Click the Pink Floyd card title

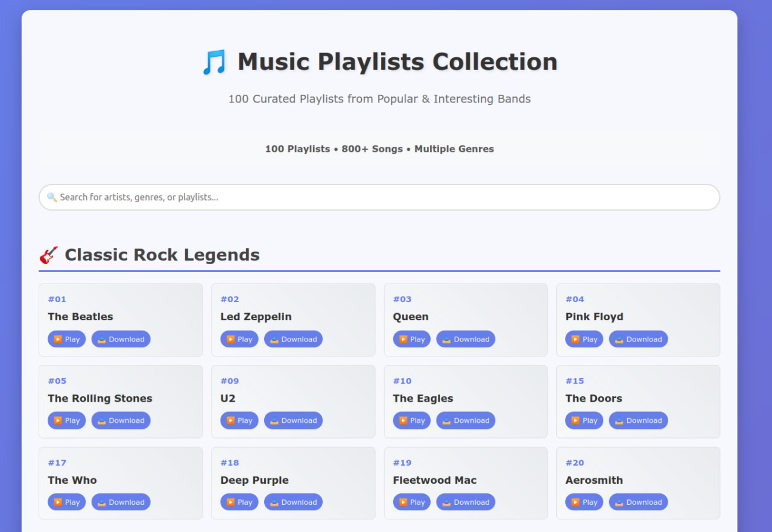tap(594, 317)
